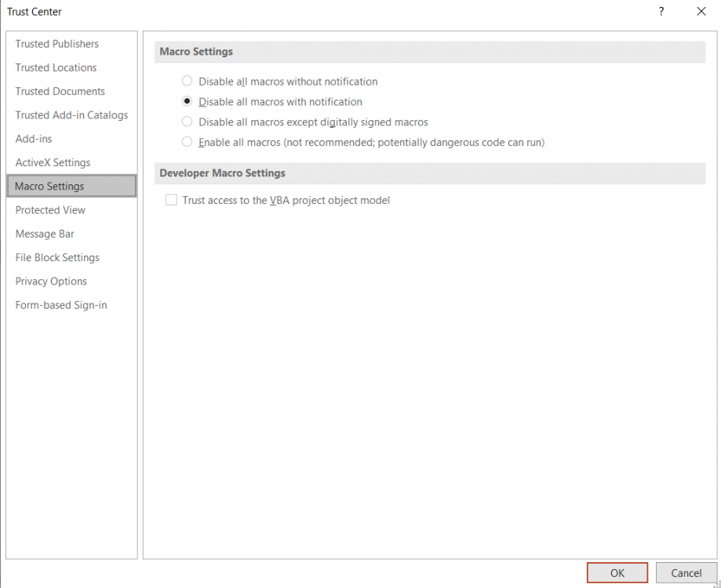
Task: Switch to Trusted Add-in Catalogs
Action: pos(71,114)
